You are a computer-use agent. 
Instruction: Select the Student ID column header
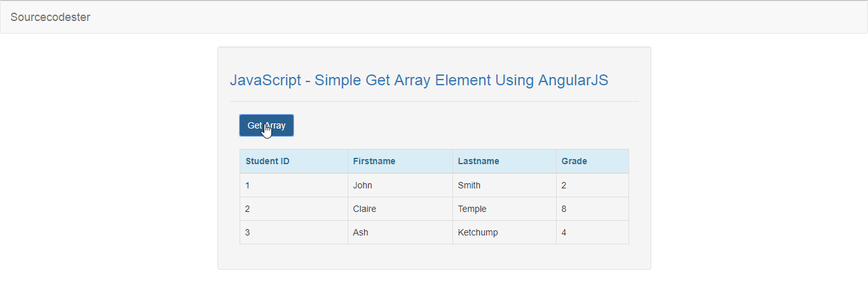(x=294, y=161)
